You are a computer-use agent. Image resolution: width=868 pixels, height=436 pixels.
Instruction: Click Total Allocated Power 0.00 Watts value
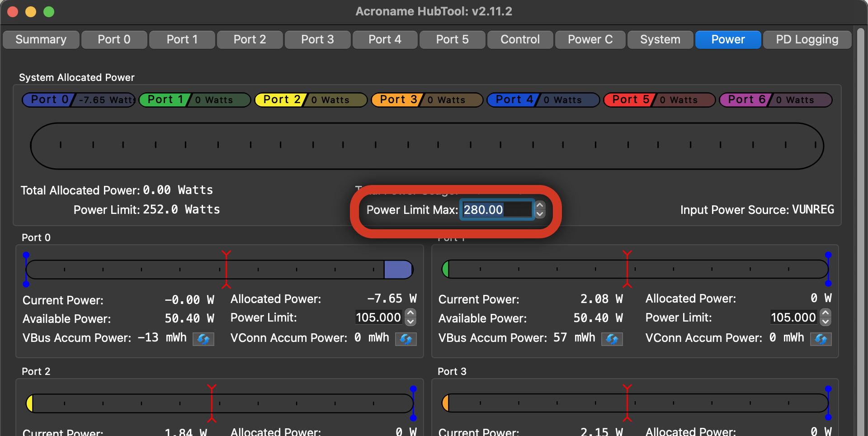coord(178,190)
